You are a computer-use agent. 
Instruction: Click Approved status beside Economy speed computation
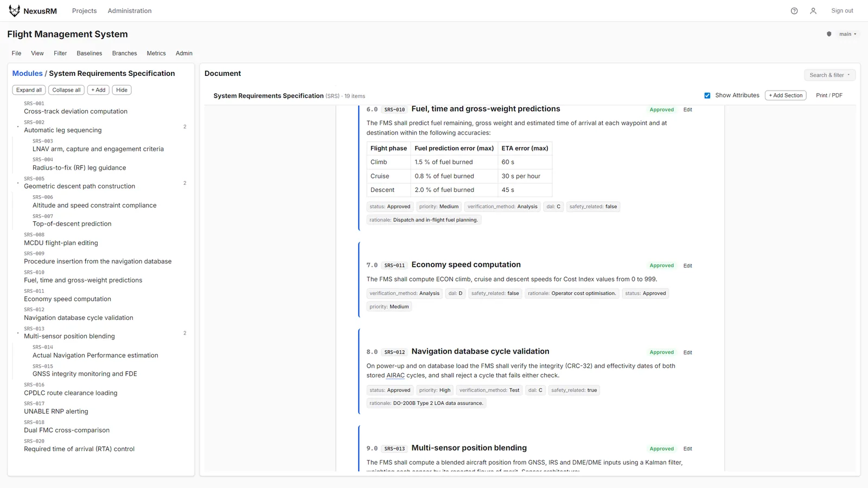tap(662, 266)
